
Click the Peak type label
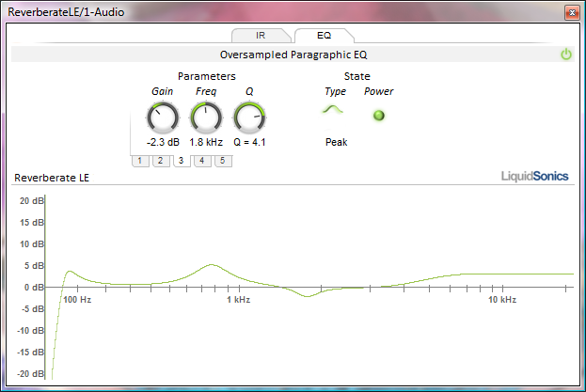[337, 142]
